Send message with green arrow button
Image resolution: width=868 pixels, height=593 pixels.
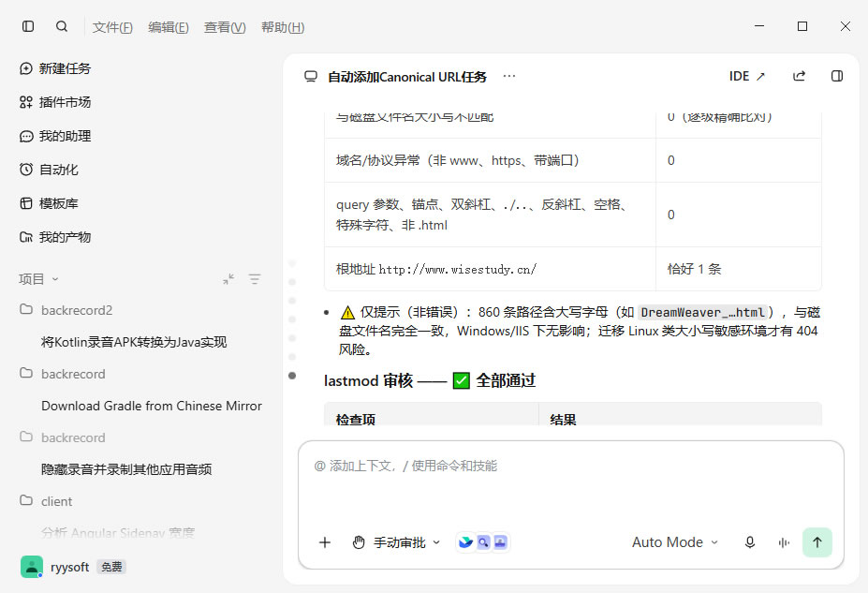[817, 542]
